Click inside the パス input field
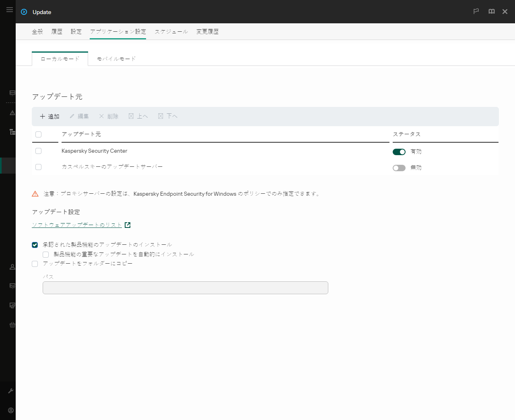 coord(185,288)
